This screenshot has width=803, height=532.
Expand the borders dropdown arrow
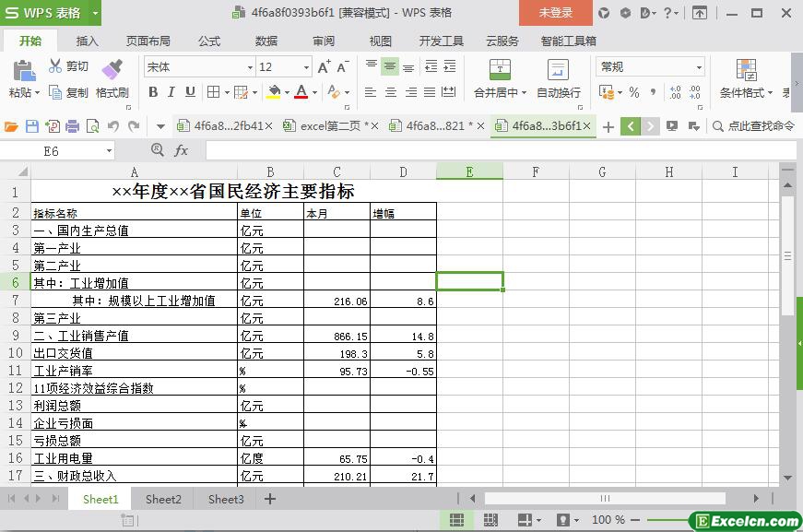pyautogui.click(x=227, y=93)
